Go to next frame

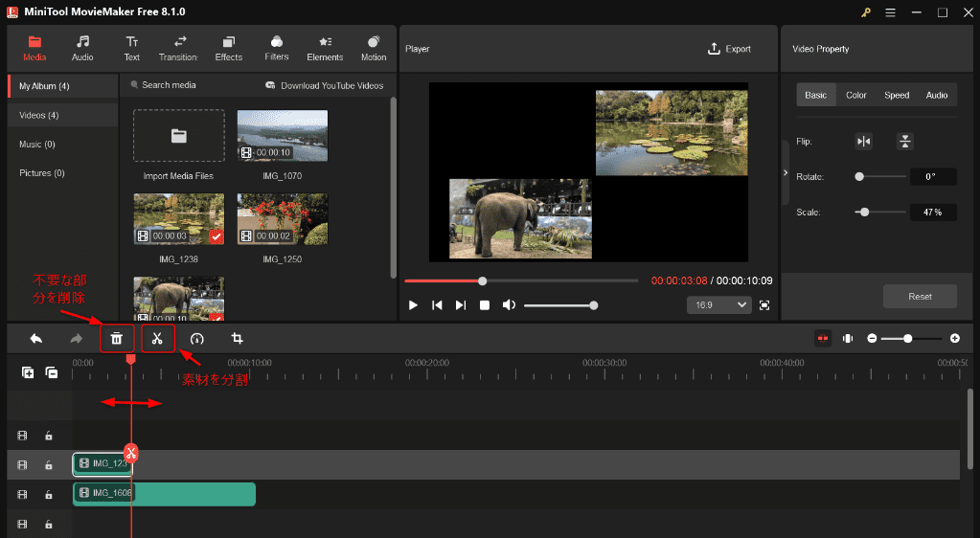point(461,305)
